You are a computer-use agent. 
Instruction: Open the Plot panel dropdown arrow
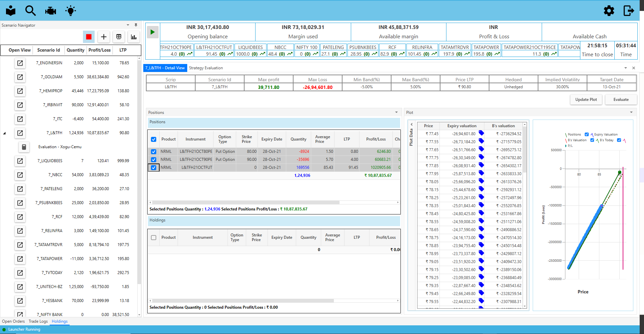(x=631, y=112)
